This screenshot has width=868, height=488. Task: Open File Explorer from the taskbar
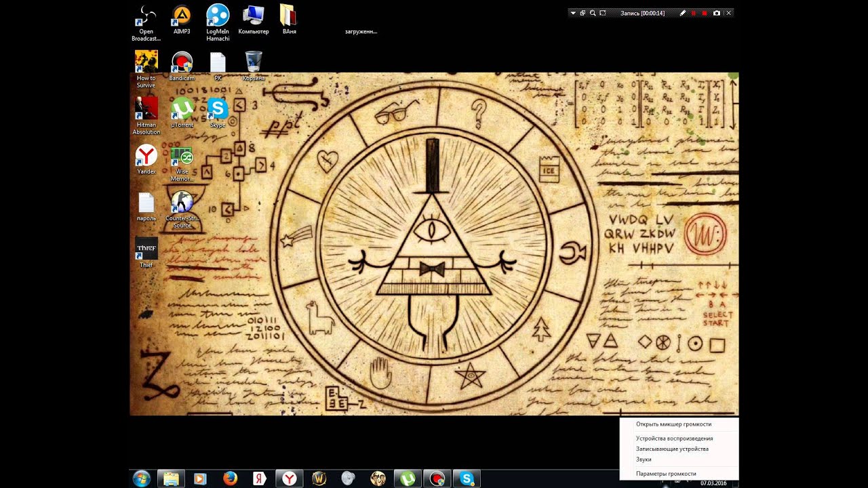pyautogui.click(x=171, y=479)
